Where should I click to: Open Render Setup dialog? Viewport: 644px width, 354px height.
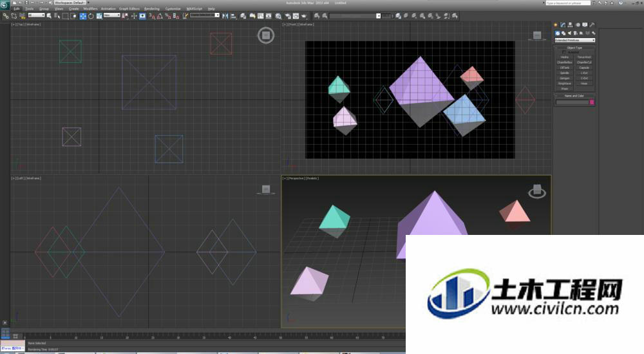tap(288, 16)
